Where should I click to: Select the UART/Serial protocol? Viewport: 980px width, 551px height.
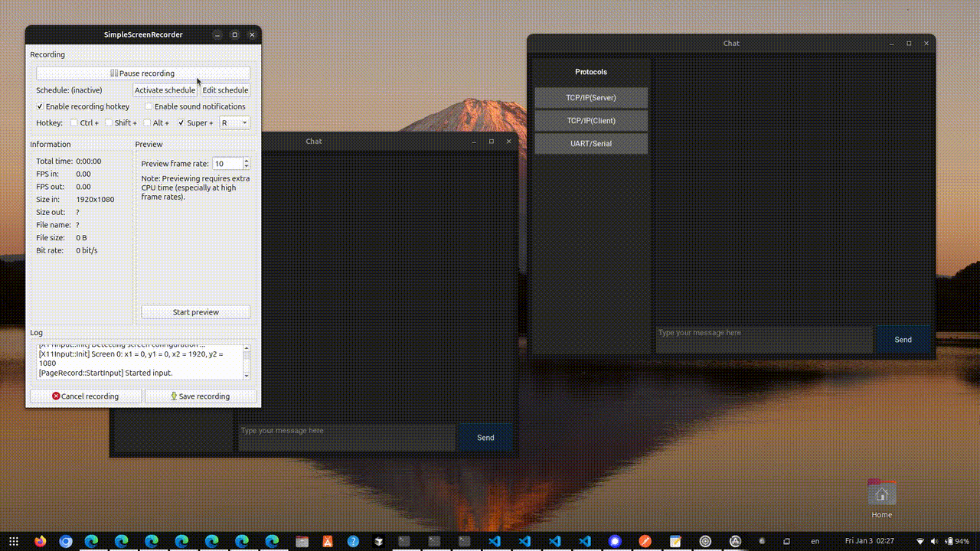coord(591,144)
